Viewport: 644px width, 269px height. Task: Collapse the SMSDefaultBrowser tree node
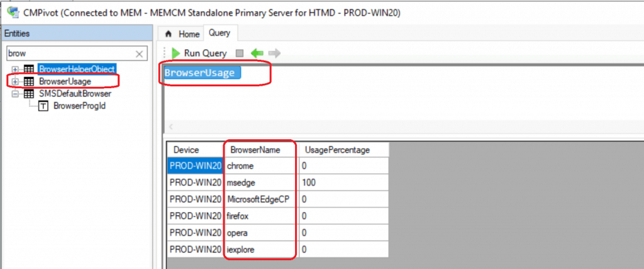point(16,94)
